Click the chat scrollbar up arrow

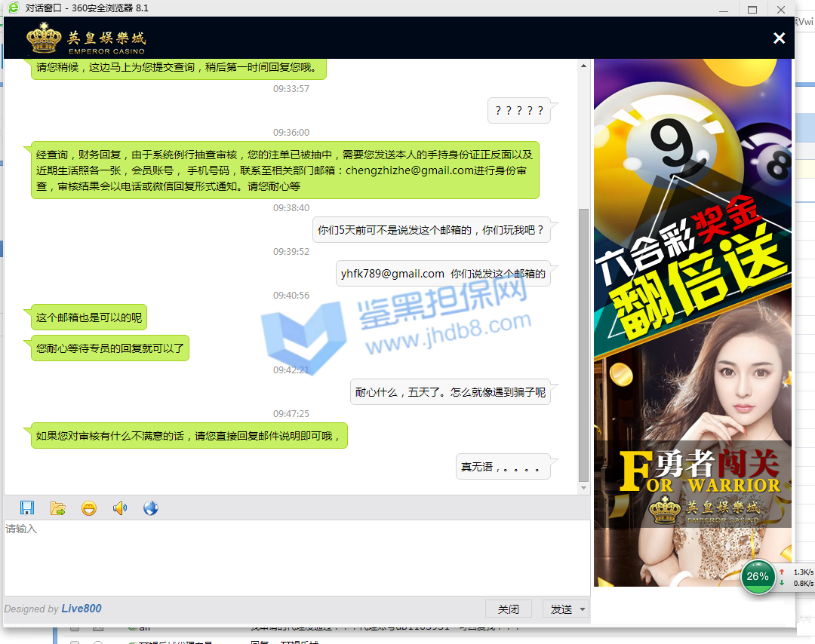tap(583, 66)
